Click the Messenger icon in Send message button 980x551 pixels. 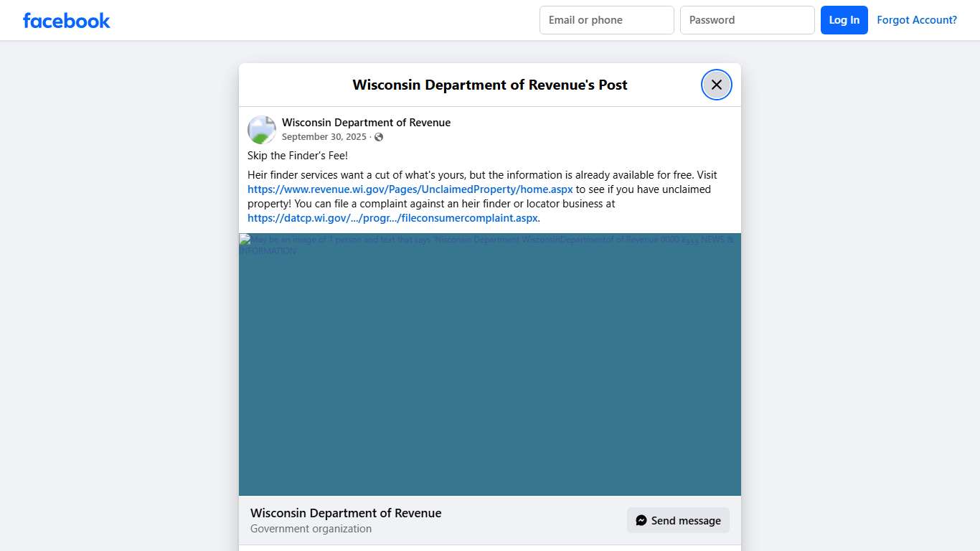point(641,519)
